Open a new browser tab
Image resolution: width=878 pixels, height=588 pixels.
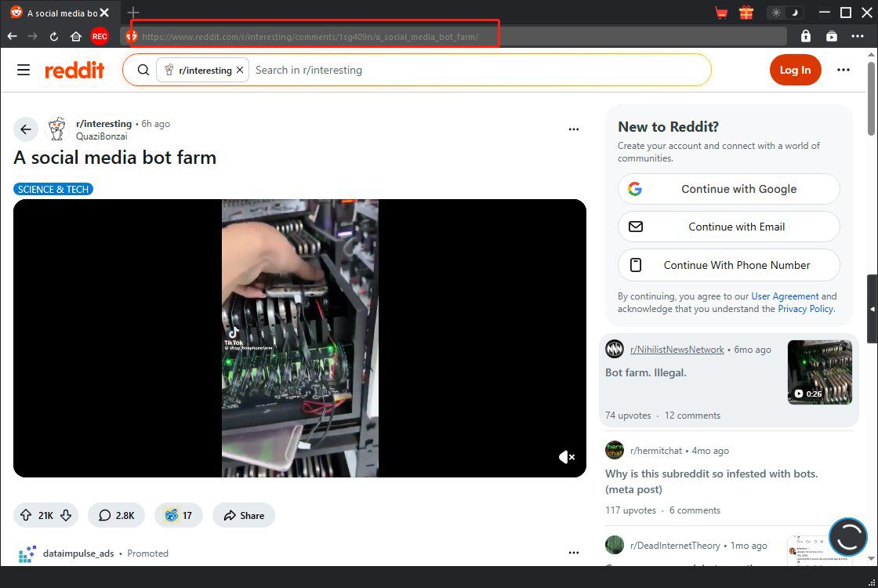click(x=133, y=13)
